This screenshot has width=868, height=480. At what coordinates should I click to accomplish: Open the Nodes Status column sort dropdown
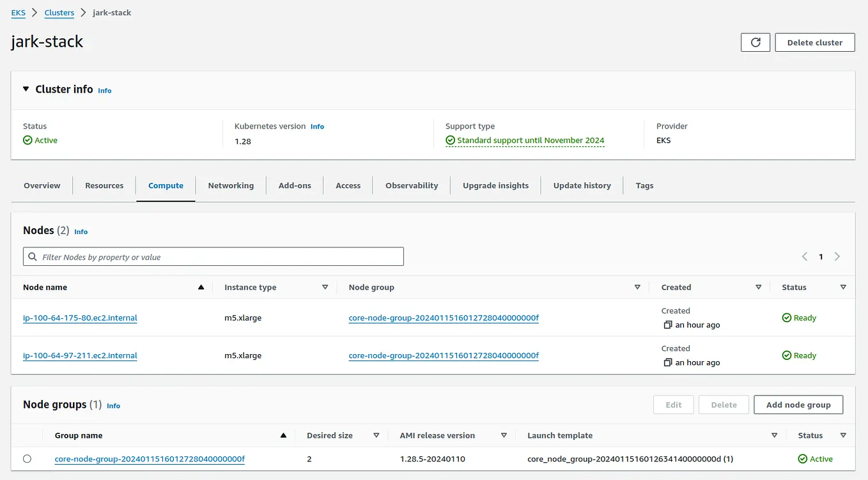tap(843, 287)
